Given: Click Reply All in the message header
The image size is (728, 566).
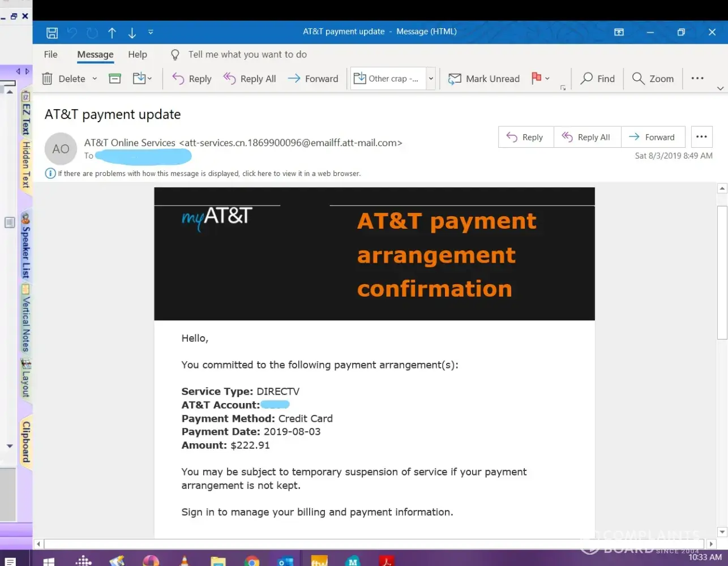Looking at the screenshot, I should [x=586, y=137].
